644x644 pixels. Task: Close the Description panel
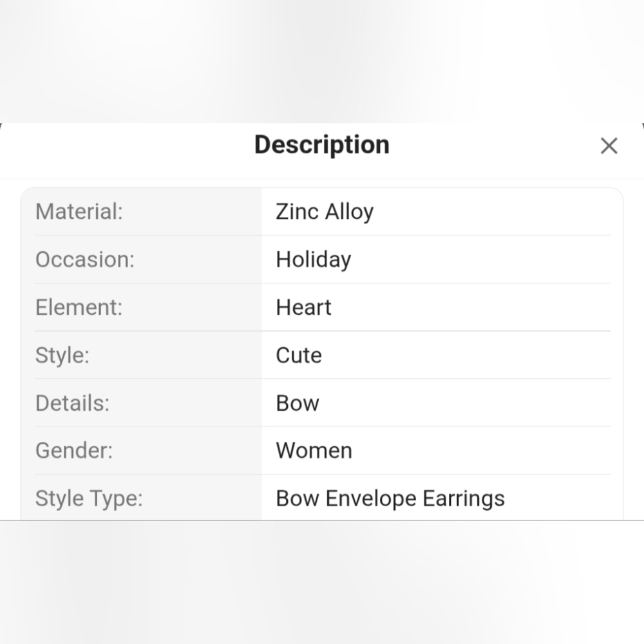[609, 146]
